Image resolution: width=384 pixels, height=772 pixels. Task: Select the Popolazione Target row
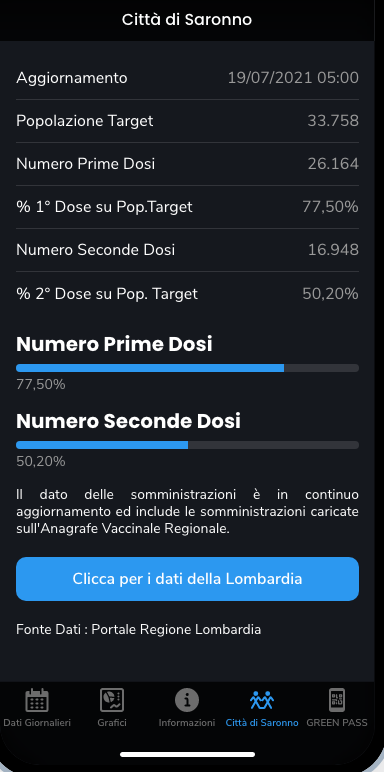188,121
